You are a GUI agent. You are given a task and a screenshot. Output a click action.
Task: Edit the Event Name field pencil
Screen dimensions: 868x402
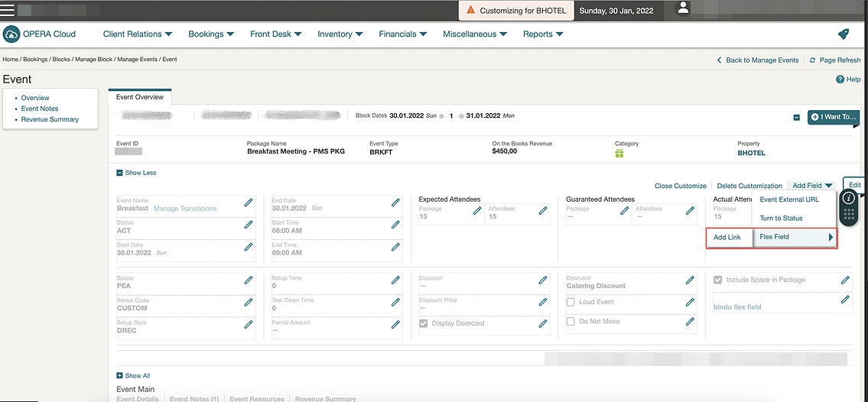click(249, 203)
